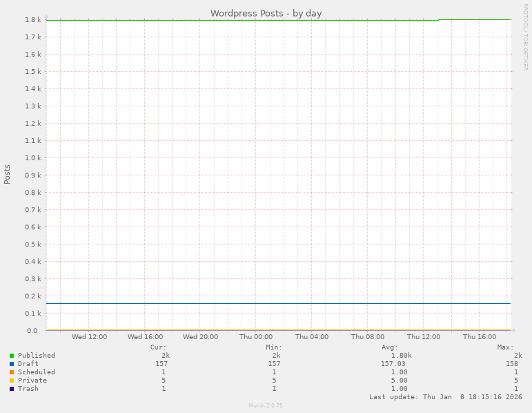Click the 'Wordpress Posts - by day' title
The image size is (532, 413).
pos(266,13)
